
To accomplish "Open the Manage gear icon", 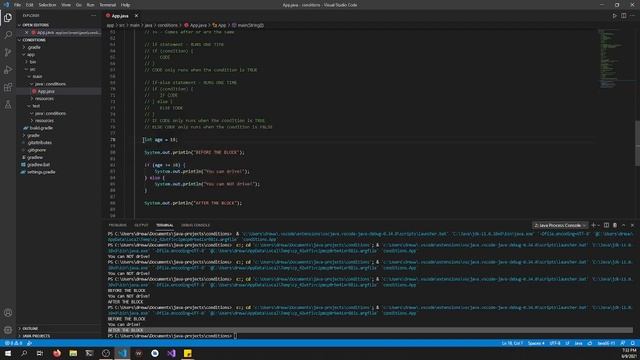I will (8, 330).
